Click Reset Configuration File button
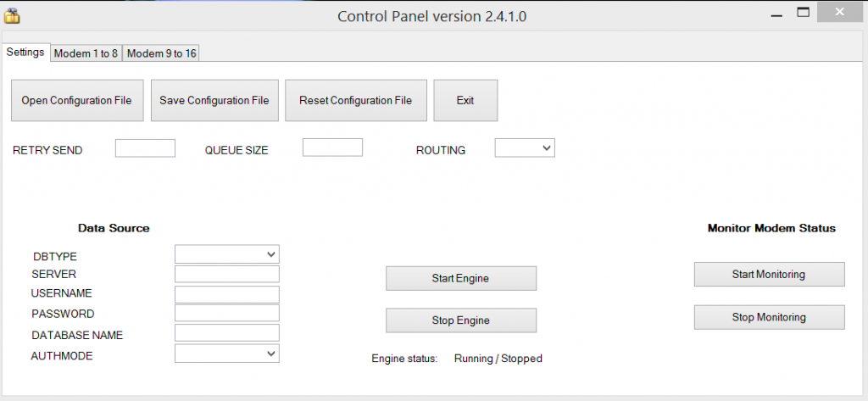This screenshot has width=868, height=401. coord(355,101)
